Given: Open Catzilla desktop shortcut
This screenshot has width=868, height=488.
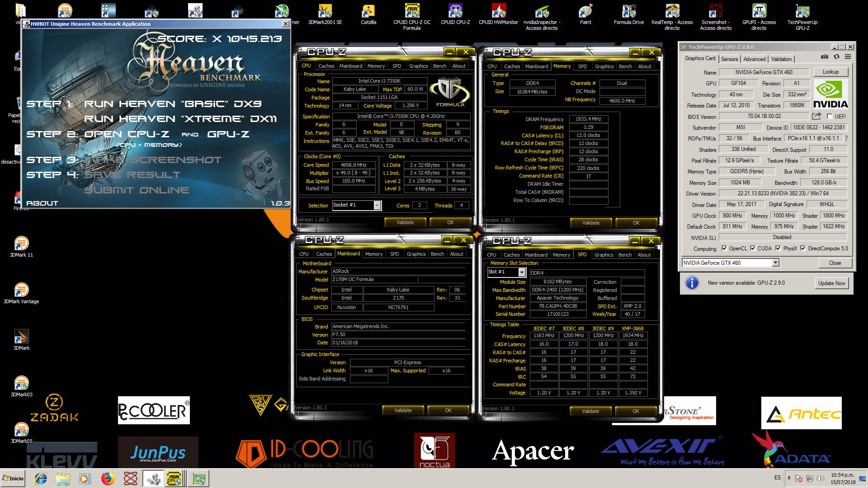Looking at the screenshot, I should [x=368, y=14].
